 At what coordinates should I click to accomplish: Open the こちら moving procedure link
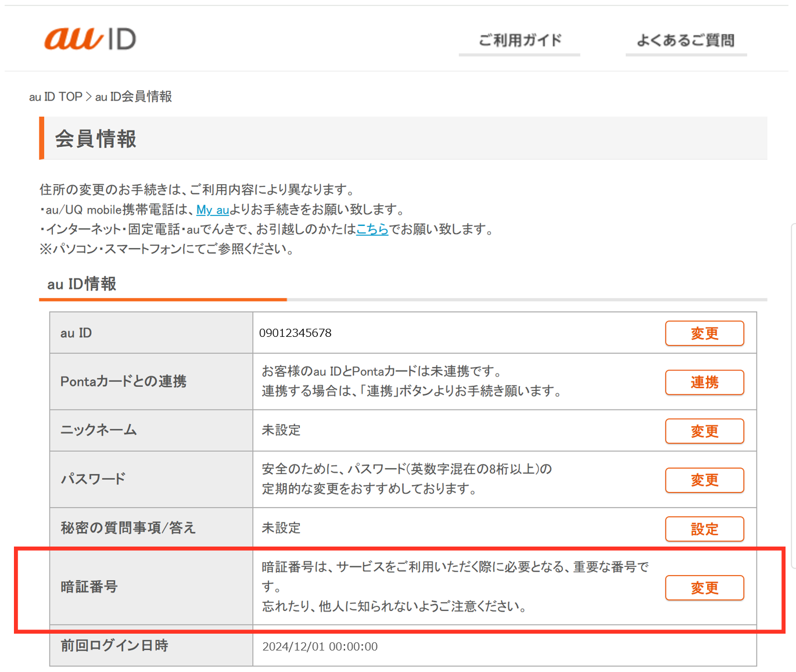pyautogui.click(x=372, y=229)
